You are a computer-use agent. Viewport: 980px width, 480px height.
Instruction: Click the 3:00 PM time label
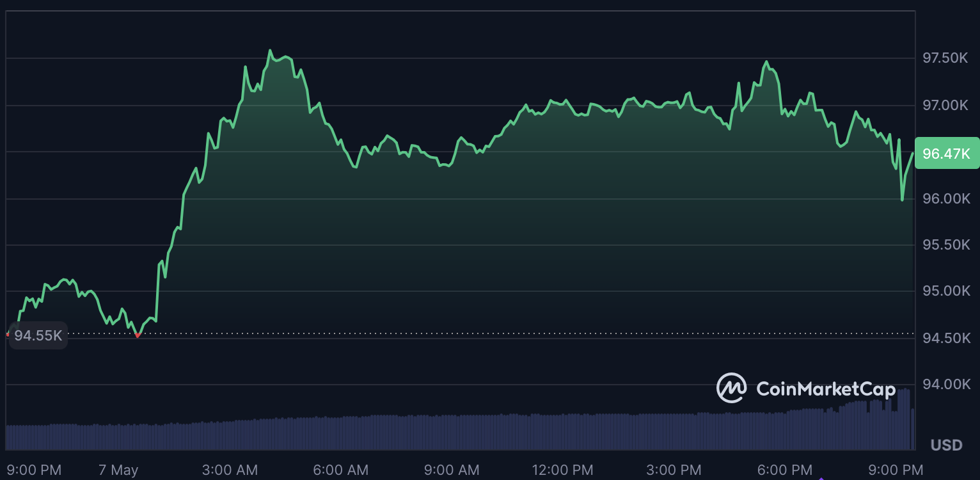point(673,470)
